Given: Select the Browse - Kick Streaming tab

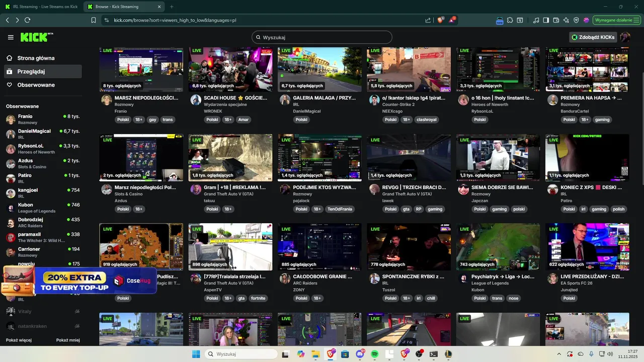Looking at the screenshot, I should click(x=123, y=7).
